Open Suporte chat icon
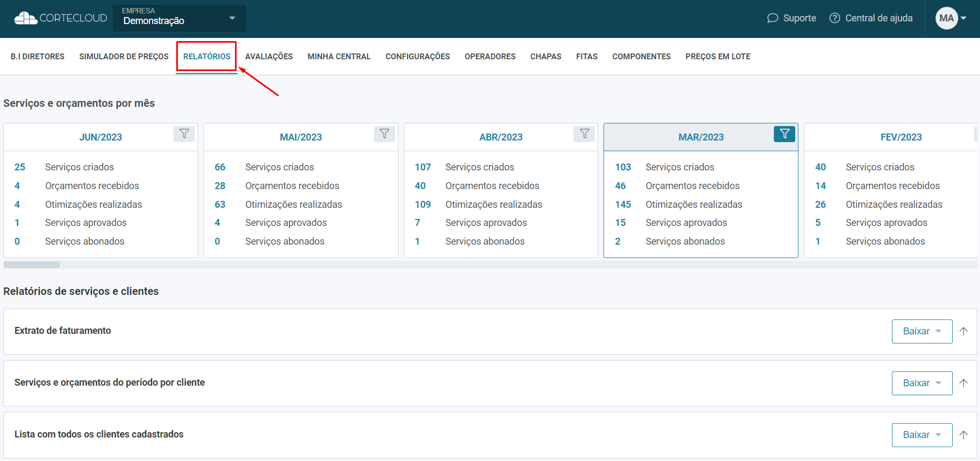980x461 pixels. coord(772,18)
